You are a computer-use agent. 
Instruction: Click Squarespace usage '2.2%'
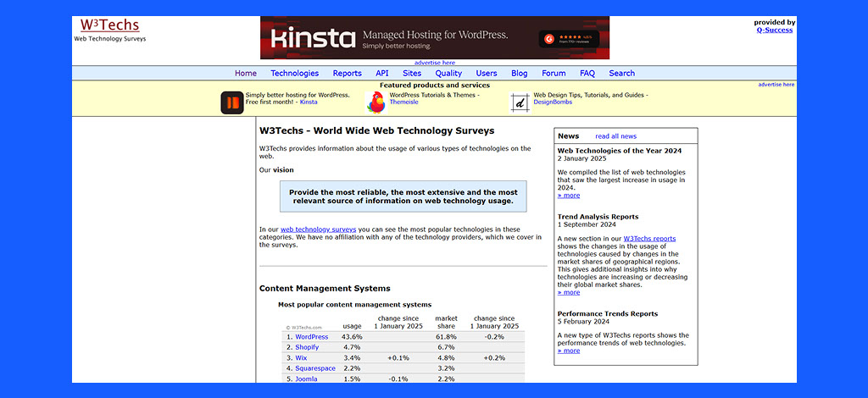click(352, 368)
